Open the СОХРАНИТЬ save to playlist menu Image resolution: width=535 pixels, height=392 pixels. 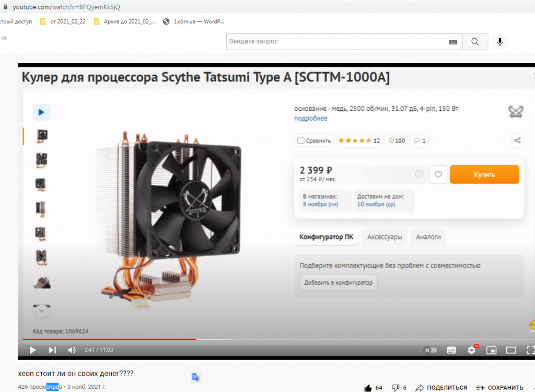pyautogui.click(x=499, y=388)
